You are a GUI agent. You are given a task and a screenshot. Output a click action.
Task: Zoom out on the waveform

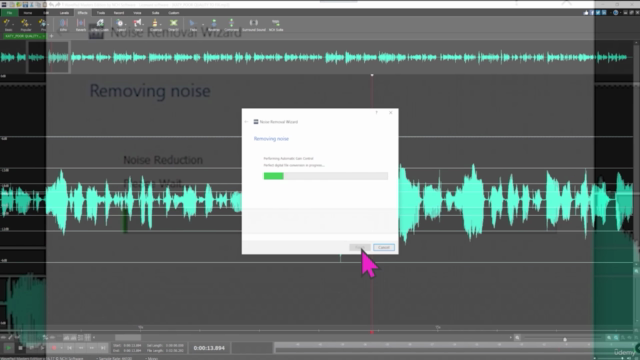(x=616, y=338)
